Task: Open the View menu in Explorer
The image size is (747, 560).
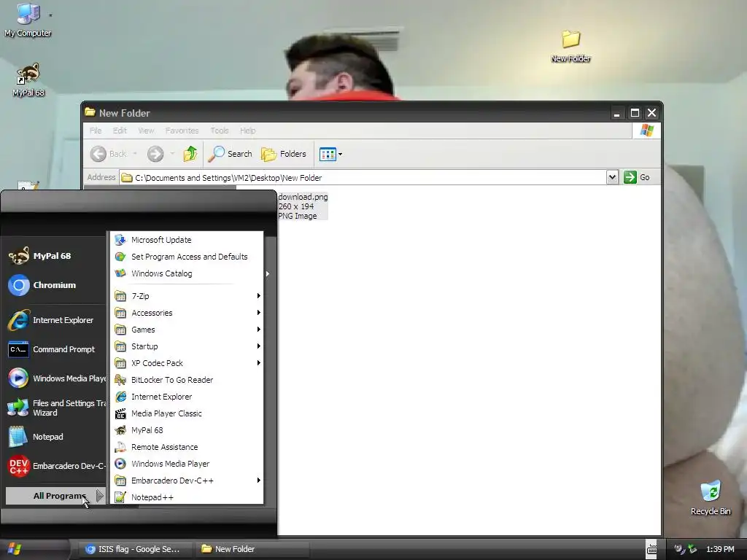Action: [146, 131]
